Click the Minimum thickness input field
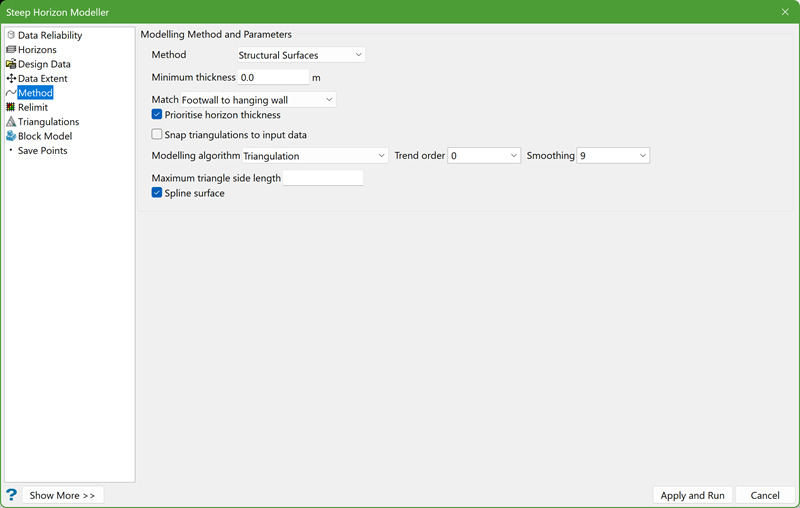This screenshot has height=508, width=800. coord(273,77)
